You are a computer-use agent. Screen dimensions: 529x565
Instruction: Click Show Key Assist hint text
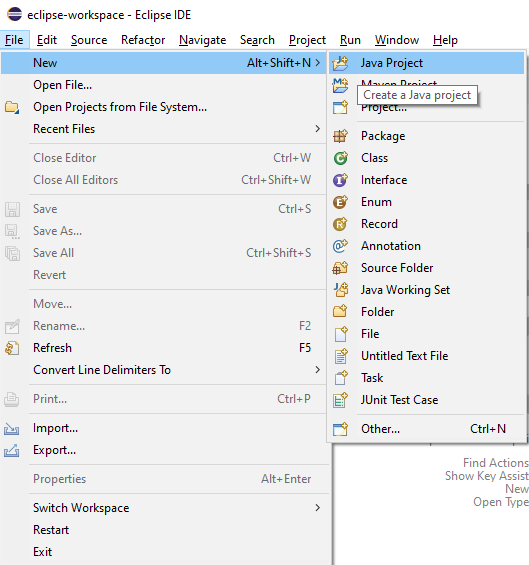pos(487,476)
